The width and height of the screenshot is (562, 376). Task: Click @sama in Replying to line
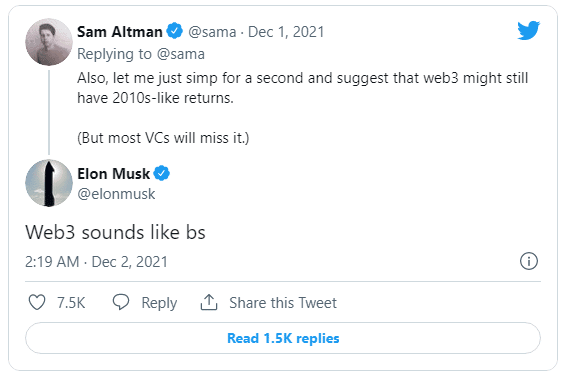181,54
